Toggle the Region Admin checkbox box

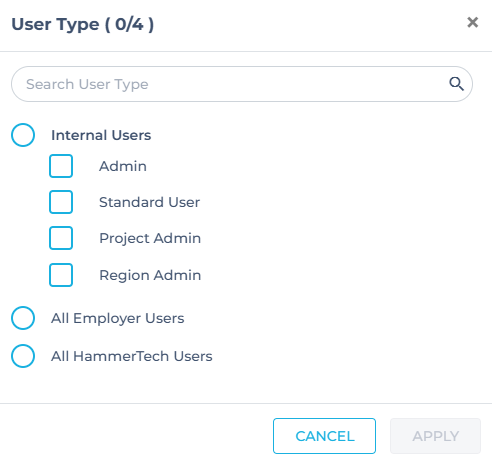61,275
